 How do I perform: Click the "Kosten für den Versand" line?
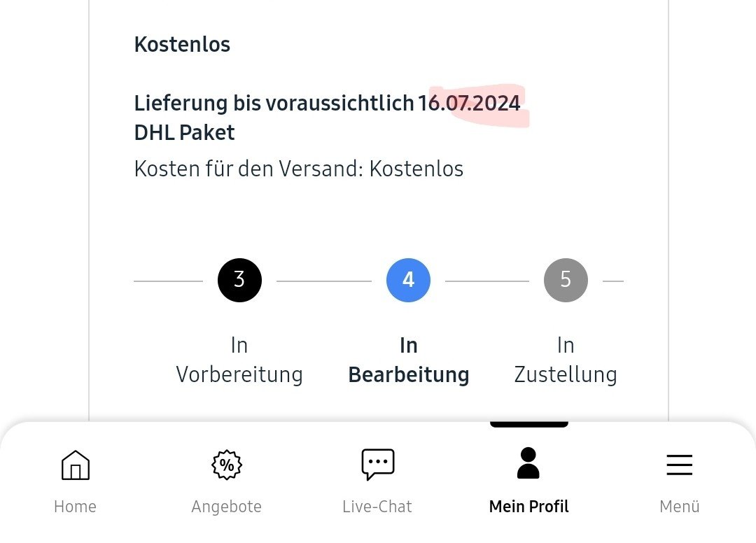click(298, 169)
